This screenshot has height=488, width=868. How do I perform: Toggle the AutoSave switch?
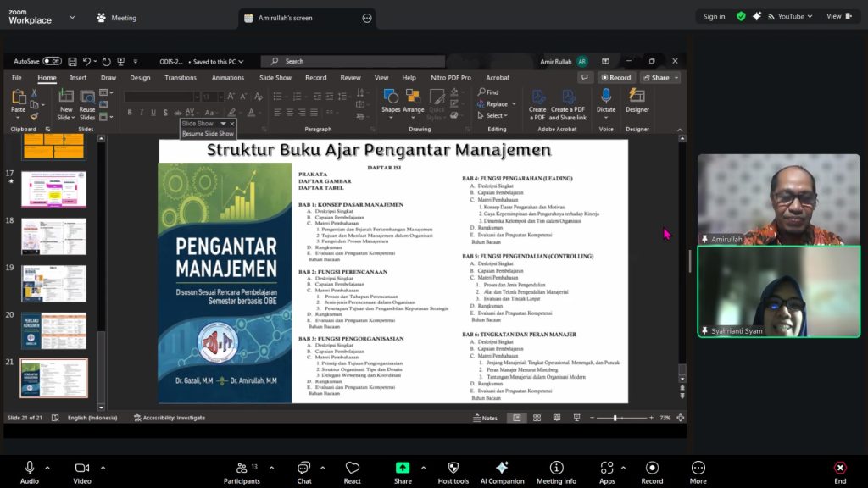pyautogui.click(x=52, y=61)
